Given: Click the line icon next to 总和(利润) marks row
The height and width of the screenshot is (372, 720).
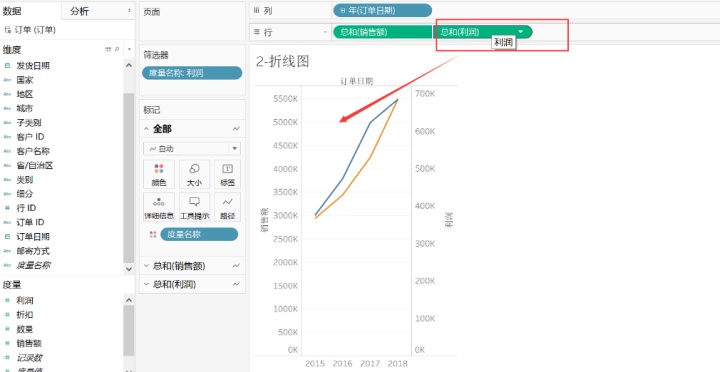Looking at the screenshot, I should [x=236, y=284].
